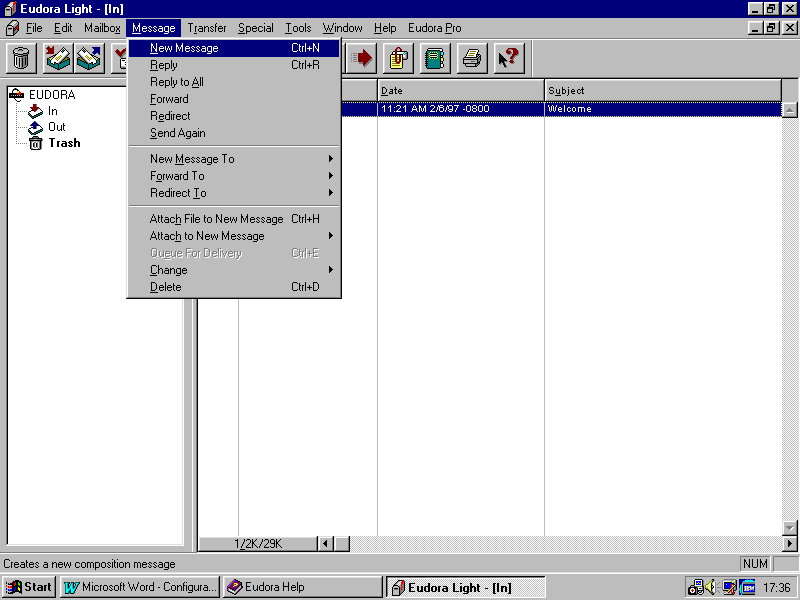Open the Tools menu
This screenshot has width=800, height=600.
click(298, 28)
